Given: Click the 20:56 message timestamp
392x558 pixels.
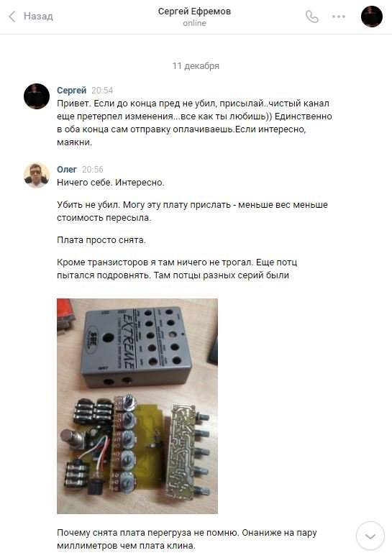Looking at the screenshot, I should [93, 170].
